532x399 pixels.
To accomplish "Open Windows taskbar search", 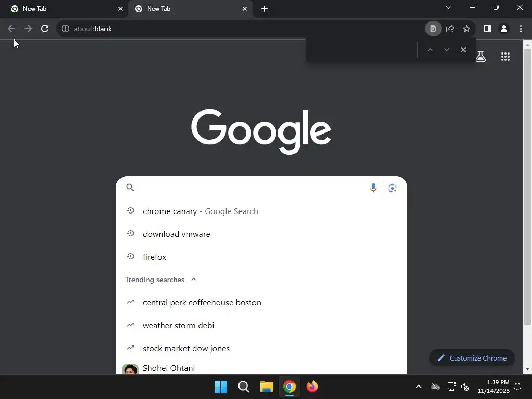I will [x=243, y=387].
